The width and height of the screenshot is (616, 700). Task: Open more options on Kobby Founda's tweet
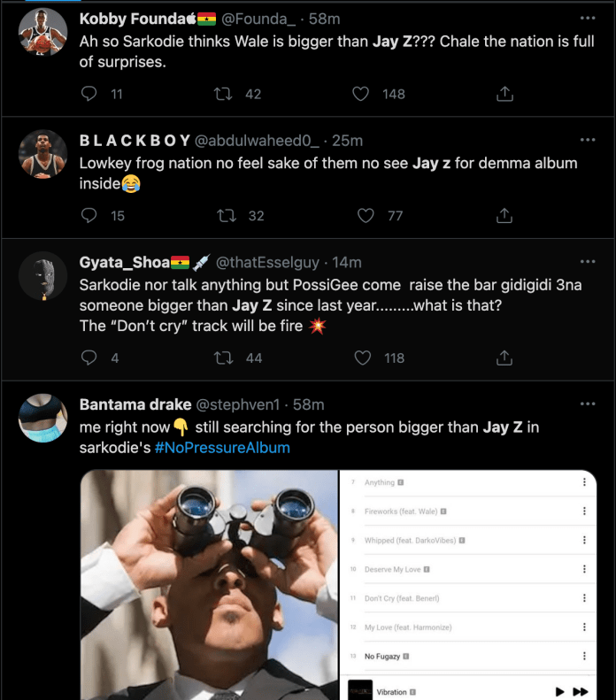[x=588, y=18]
